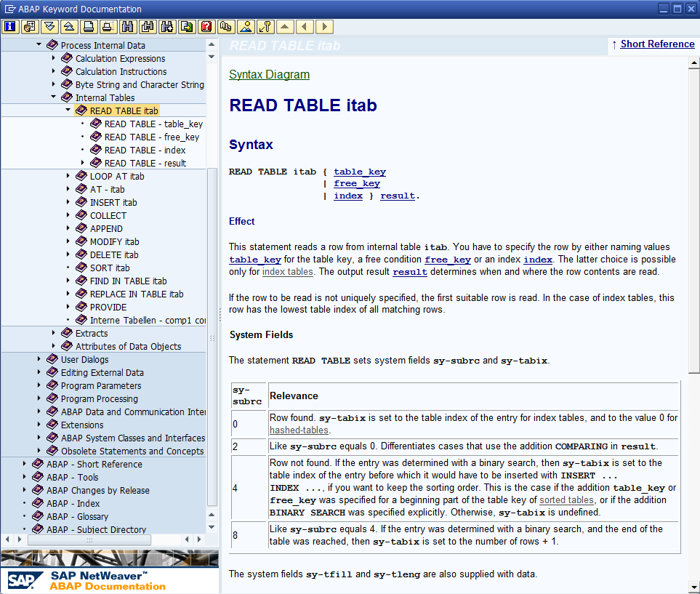Click the red help book icon
The image size is (700, 594).
pos(206,27)
